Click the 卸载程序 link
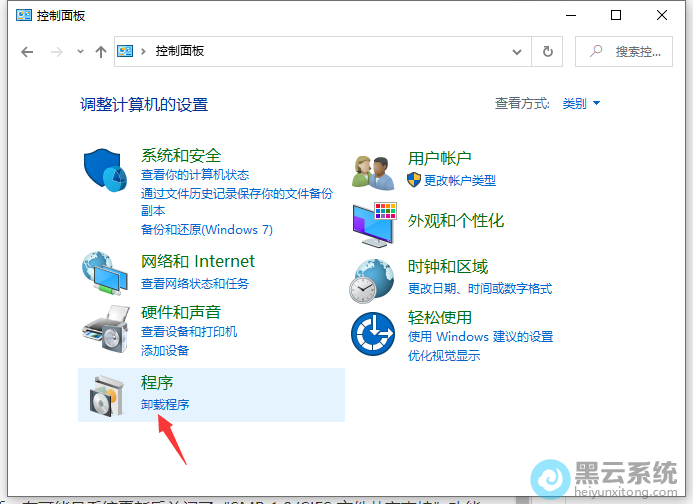Screen dimensions: 693x504 point(165,404)
